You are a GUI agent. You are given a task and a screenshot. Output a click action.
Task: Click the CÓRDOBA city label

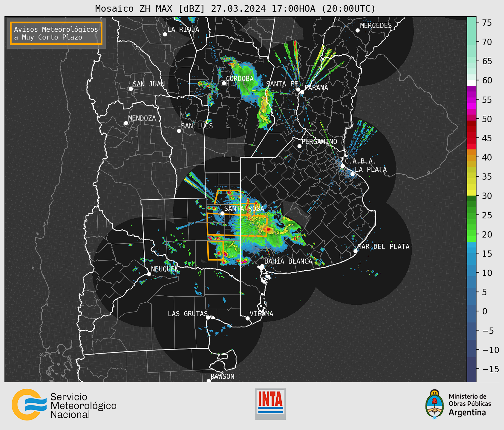pos(240,79)
